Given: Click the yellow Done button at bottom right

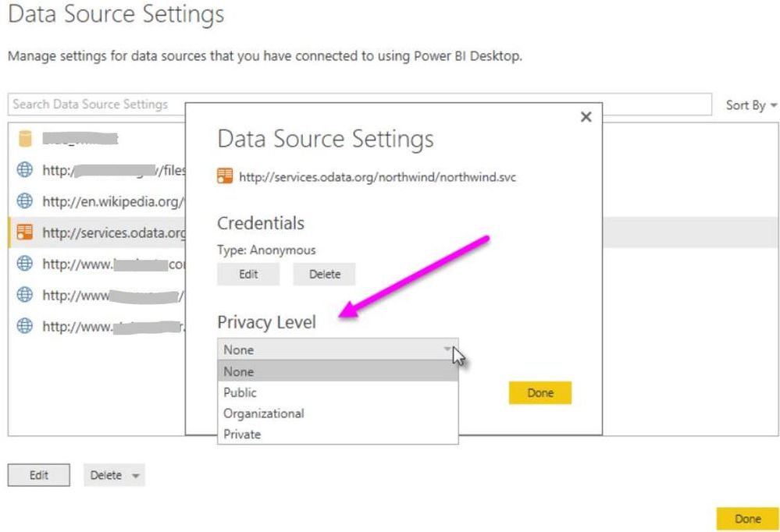Looking at the screenshot, I should point(748,519).
